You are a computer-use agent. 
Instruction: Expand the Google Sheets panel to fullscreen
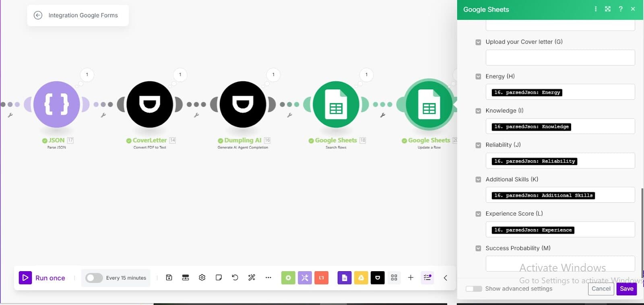click(x=608, y=9)
